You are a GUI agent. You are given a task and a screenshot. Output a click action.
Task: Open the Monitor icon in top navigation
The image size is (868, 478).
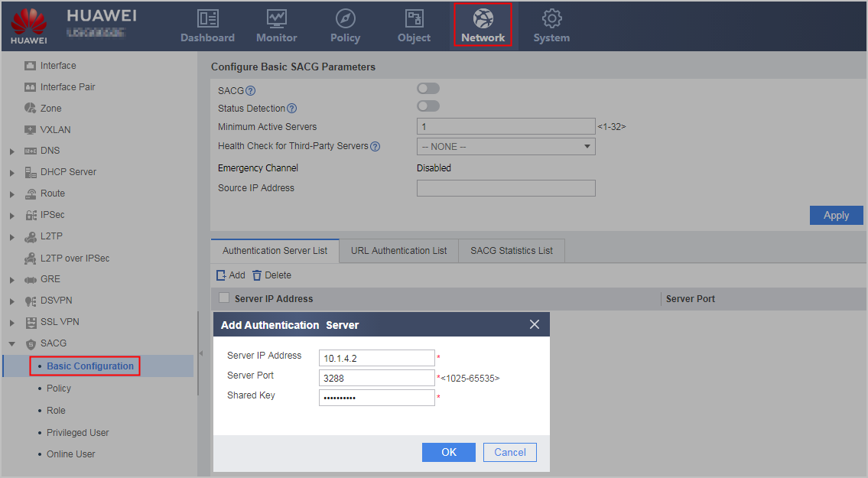pyautogui.click(x=277, y=19)
